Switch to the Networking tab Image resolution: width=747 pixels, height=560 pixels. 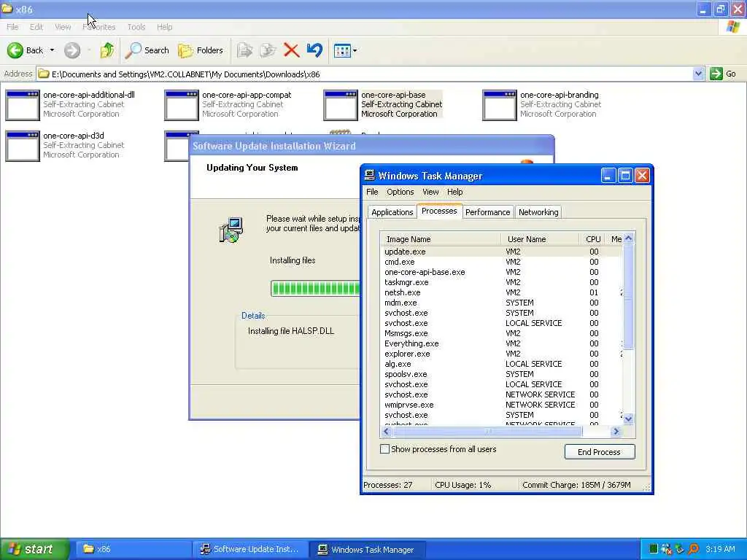point(538,212)
